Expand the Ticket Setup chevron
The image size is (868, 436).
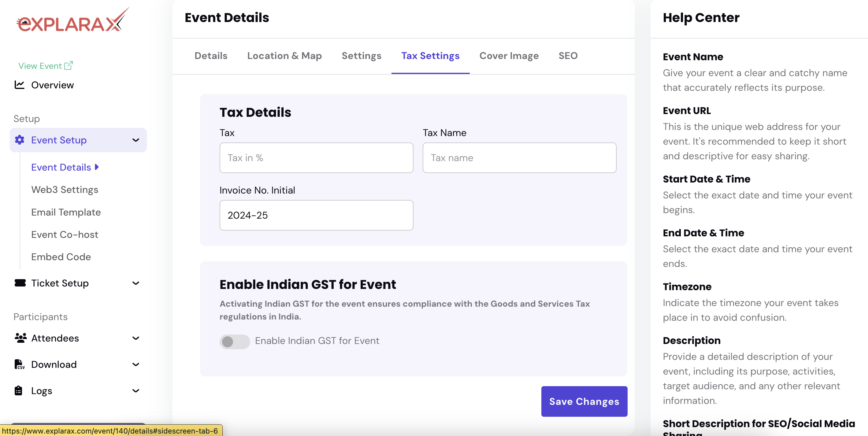136,283
